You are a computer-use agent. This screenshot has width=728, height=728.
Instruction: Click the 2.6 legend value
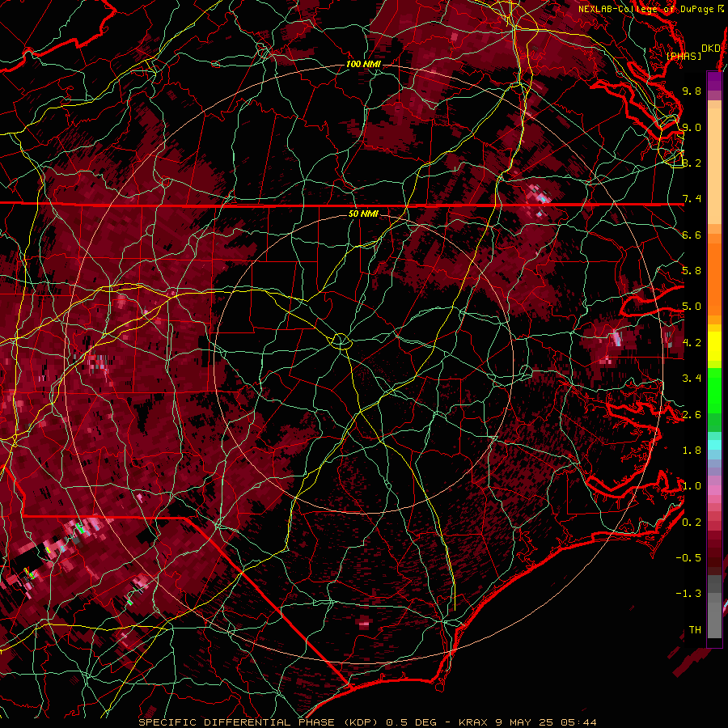coord(692,415)
